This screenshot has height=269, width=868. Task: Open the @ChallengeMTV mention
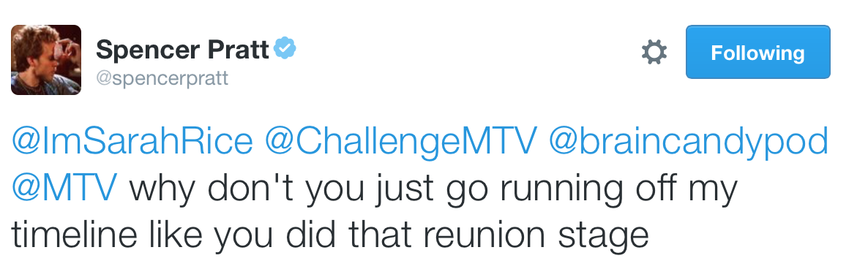[401, 142]
